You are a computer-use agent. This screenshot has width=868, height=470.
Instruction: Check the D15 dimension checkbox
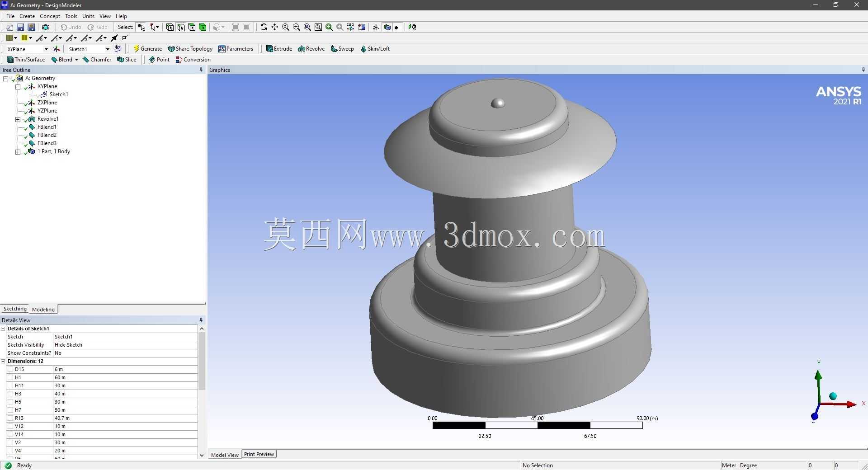point(10,369)
